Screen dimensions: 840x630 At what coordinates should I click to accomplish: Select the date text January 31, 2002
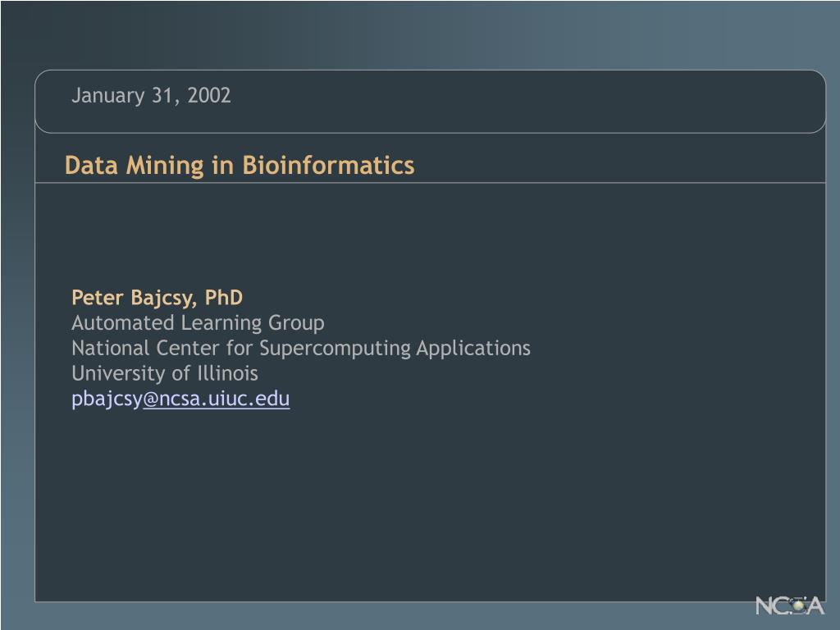coord(151,96)
